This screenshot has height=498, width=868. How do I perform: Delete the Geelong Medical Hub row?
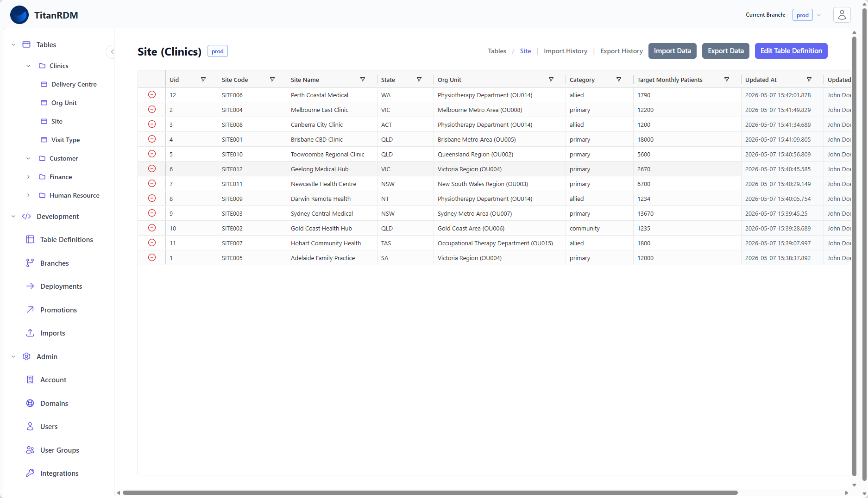point(151,168)
